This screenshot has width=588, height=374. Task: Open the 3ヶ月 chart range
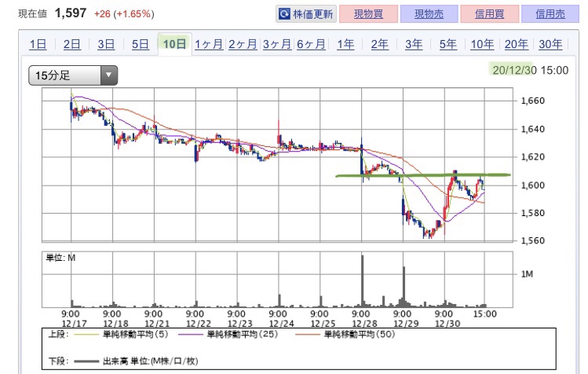[x=277, y=44]
